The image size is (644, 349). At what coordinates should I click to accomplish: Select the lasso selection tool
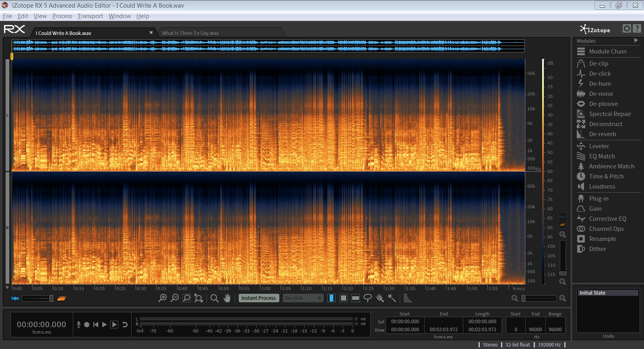click(x=367, y=298)
